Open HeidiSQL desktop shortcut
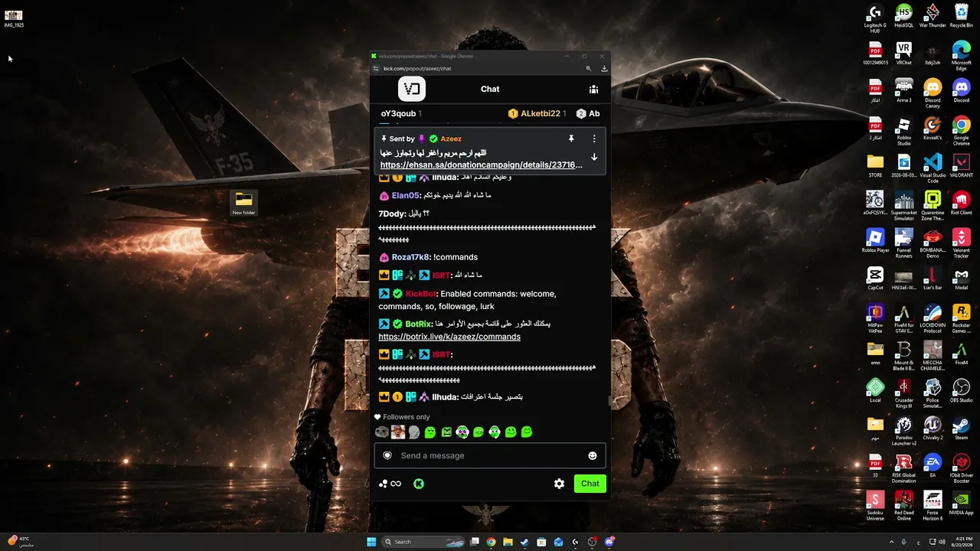The image size is (980, 551). (x=904, y=16)
